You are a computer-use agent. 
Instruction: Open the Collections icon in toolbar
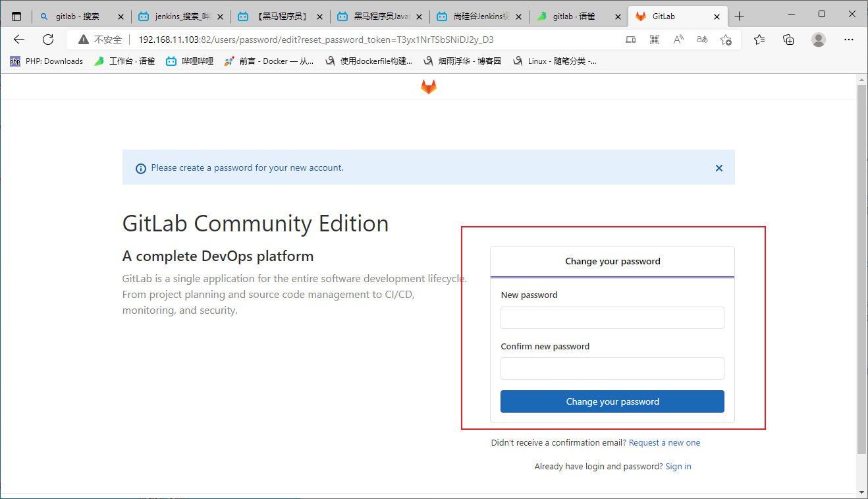pos(788,40)
